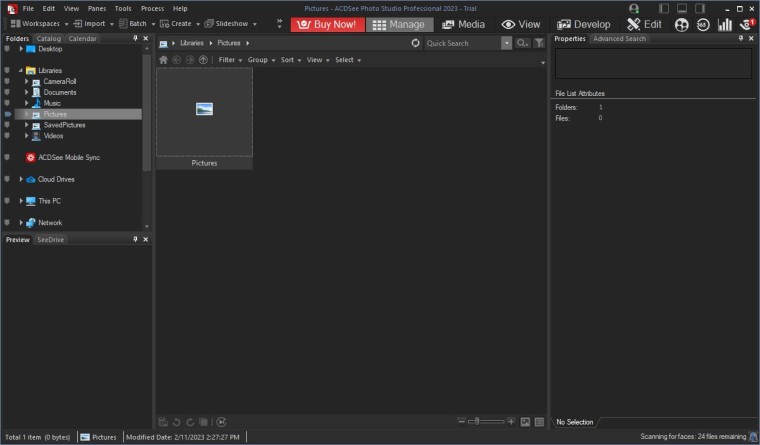Toggle Easy-Select marker beside CameraRoll
The height and width of the screenshot is (445, 760).
coord(7,81)
